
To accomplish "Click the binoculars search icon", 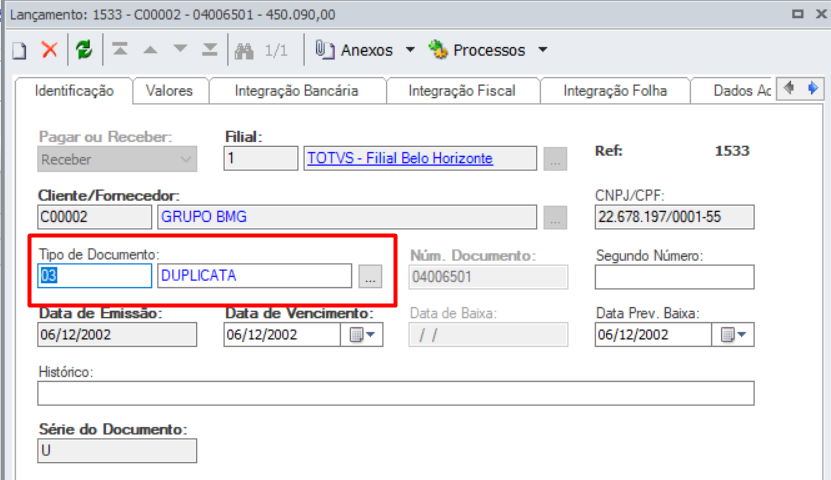I will [244, 50].
